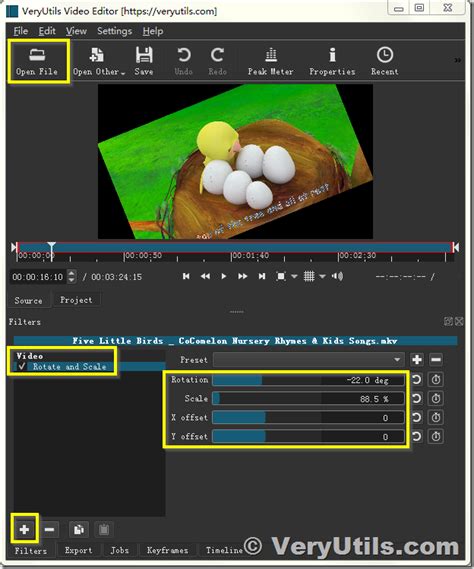Open the Help menu

pyautogui.click(x=153, y=31)
